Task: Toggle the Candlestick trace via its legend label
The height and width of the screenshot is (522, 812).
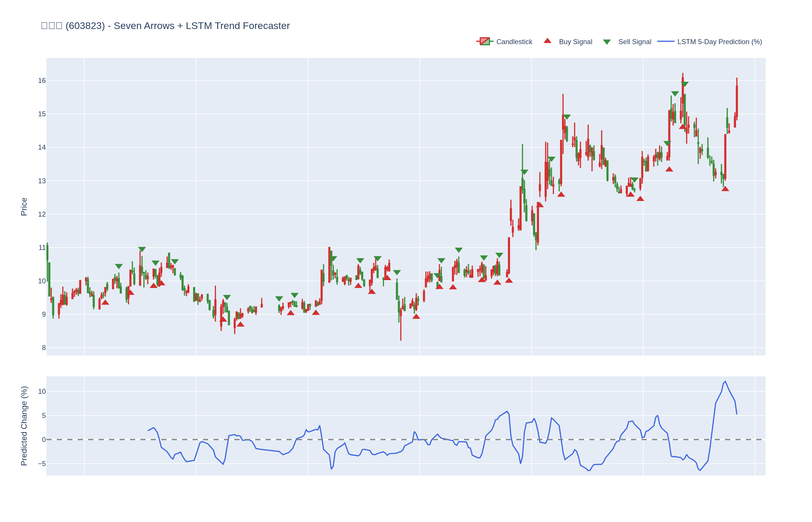Action: click(514, 42)
